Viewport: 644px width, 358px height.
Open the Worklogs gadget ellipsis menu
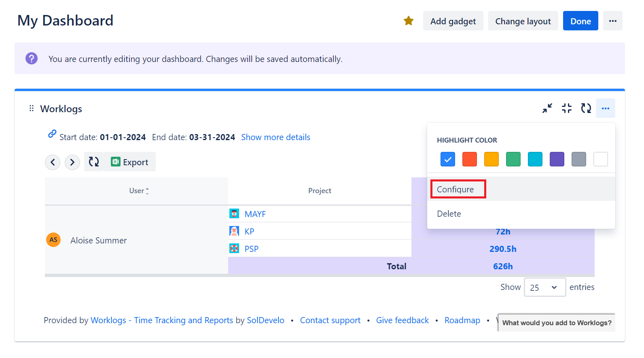606,108
